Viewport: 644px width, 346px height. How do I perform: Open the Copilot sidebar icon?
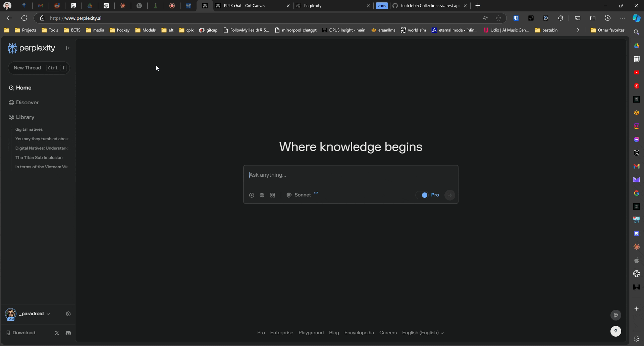pyautogui.click(x=636, y=18)
